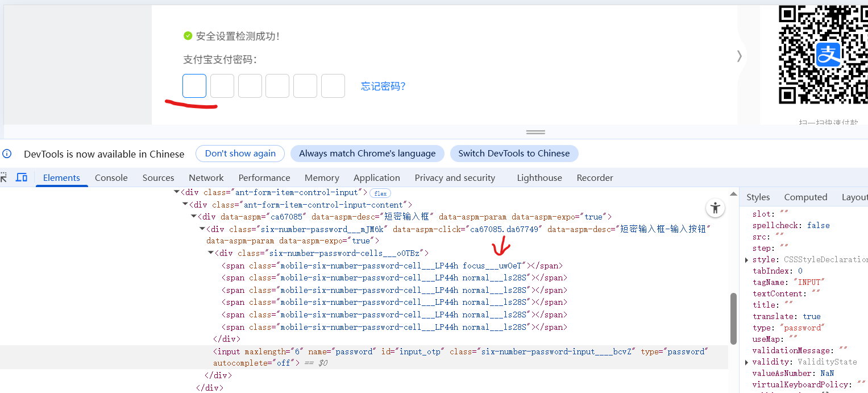Open the Privacy and security tab
Viewport: 868px width, 393px height.
(455, 177)
